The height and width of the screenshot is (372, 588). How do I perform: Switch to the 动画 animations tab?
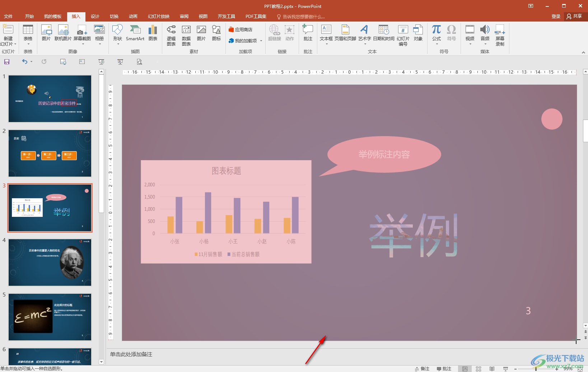(133, 17)
